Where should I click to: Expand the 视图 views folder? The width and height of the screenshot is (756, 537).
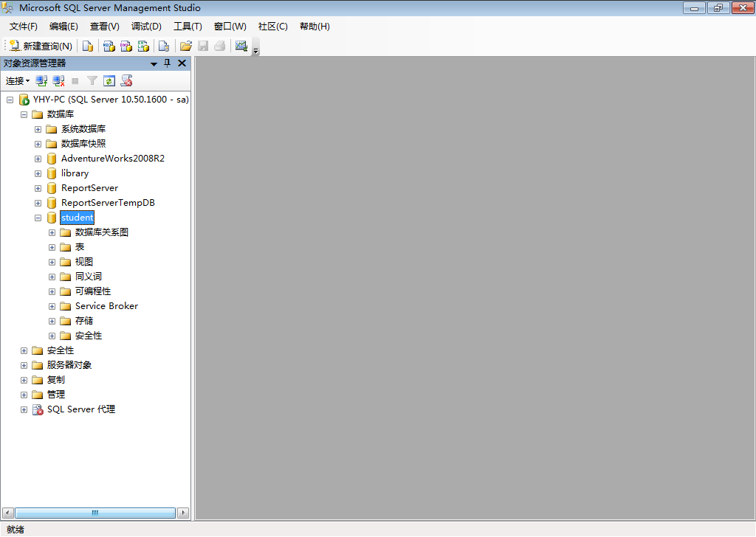52,262
